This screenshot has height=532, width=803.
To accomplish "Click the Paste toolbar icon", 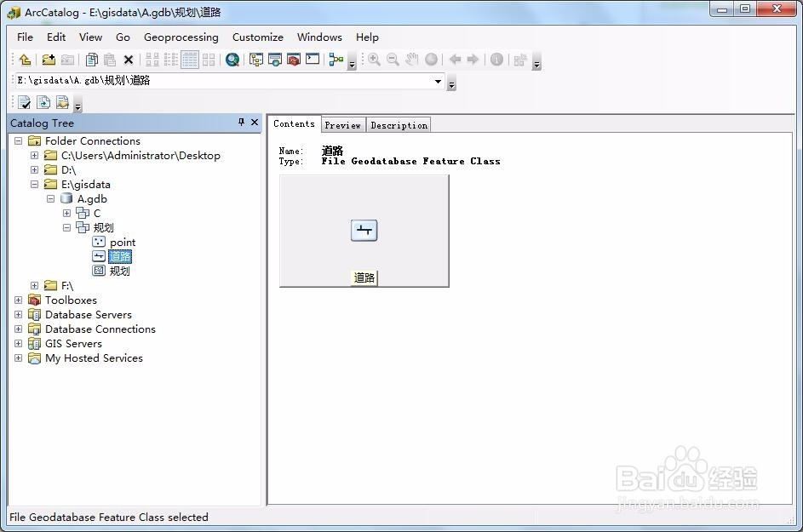I will coord(110,60).
